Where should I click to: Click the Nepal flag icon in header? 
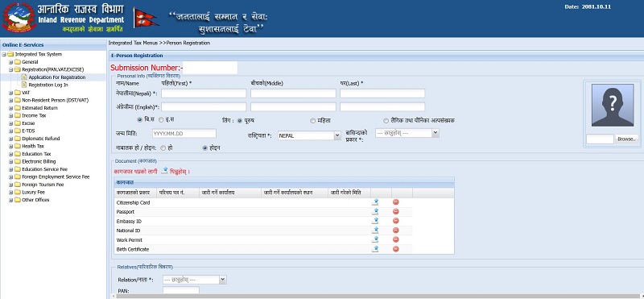(x=146, y=18)
